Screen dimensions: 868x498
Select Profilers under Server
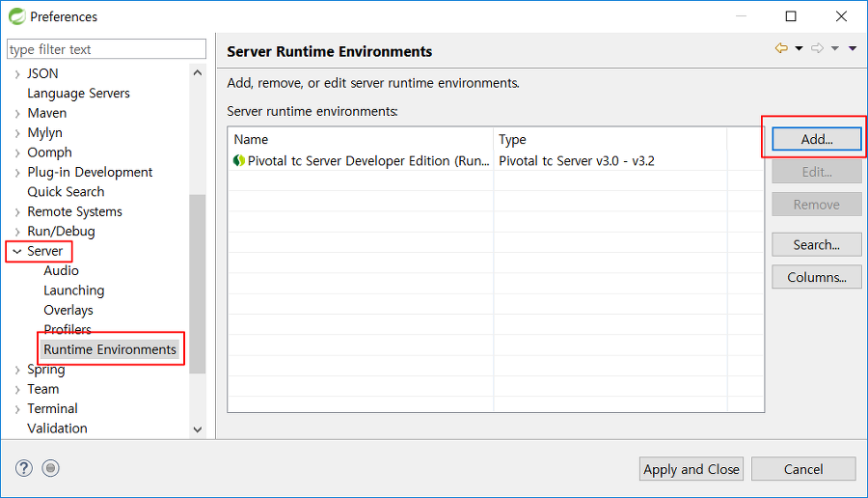68,330
